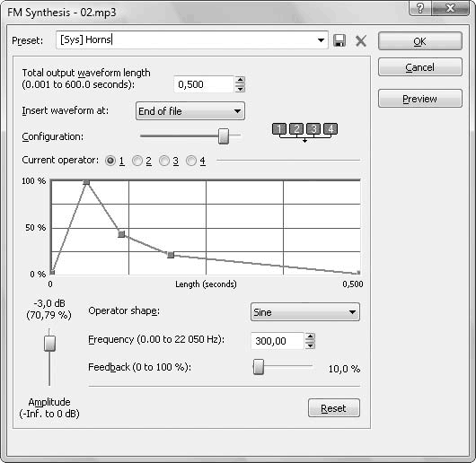The image size is (476, 463).
Task: Open the Preset dropdown list
Action: 321,40
